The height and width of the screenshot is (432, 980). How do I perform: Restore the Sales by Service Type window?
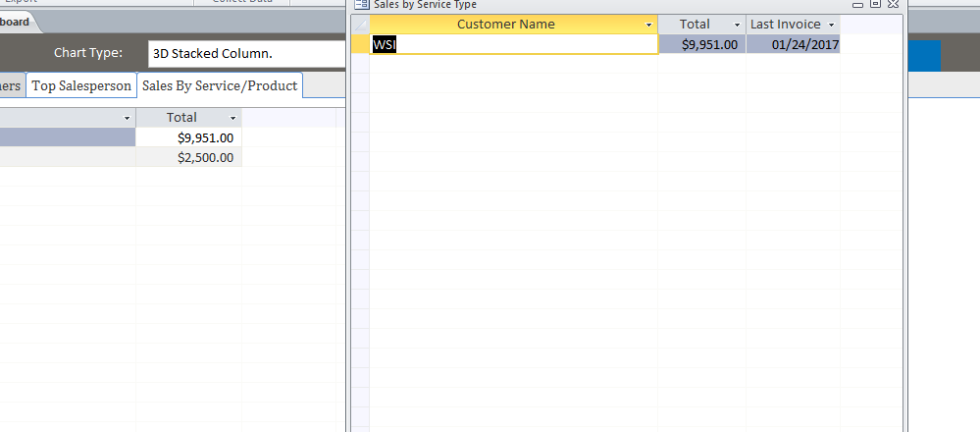[876, 4]
